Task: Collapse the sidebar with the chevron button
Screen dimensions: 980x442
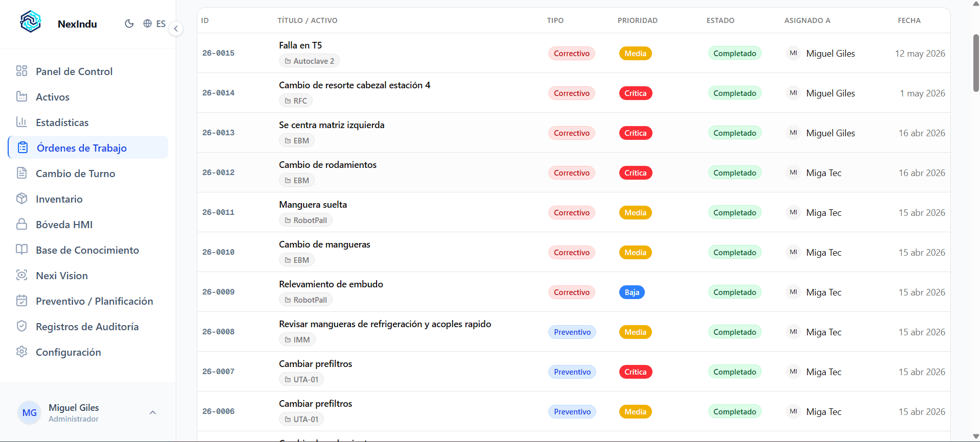Action: point(176,29)
